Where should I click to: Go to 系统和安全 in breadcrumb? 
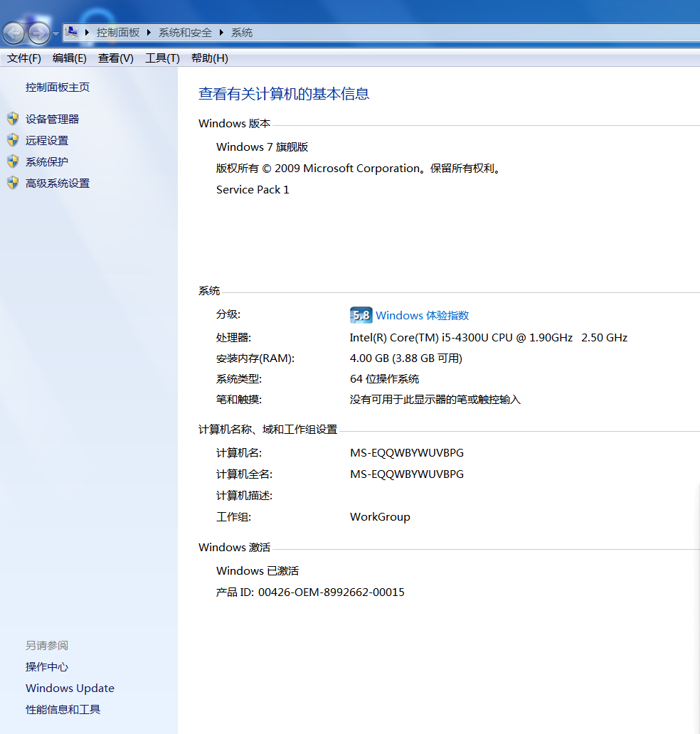(x=185, y=33)
